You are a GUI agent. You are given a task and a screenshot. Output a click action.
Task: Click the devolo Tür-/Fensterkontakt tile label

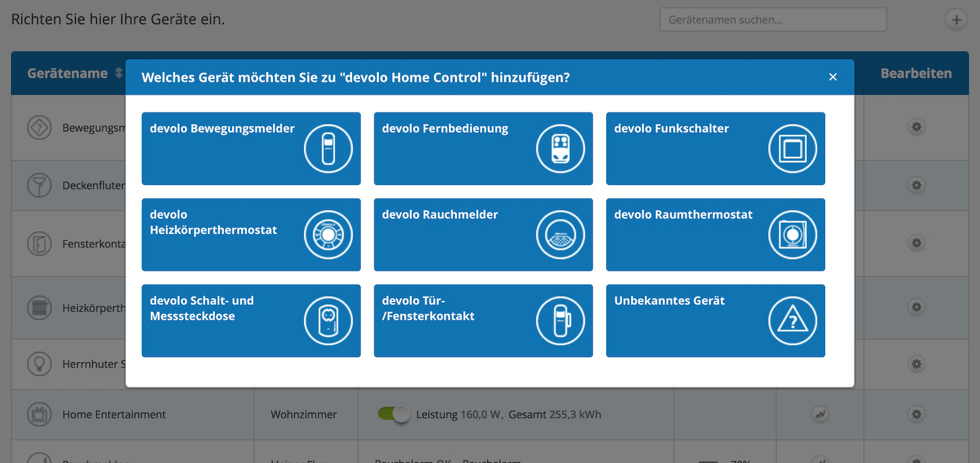[x=429, y=308]
